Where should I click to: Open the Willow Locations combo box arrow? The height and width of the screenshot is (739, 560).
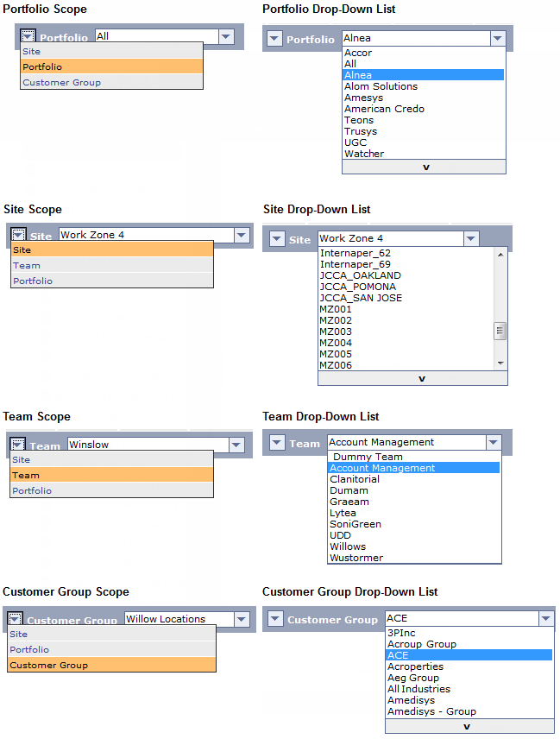(x=242, y=619)
